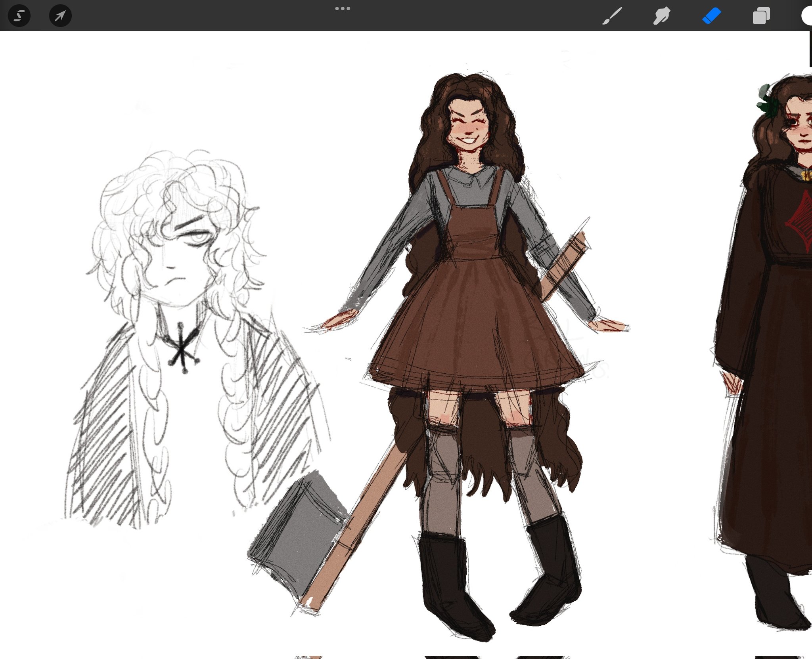Activate the Transform arrow tool
Viewport: 812px width, 659px height.
[60, 16]
